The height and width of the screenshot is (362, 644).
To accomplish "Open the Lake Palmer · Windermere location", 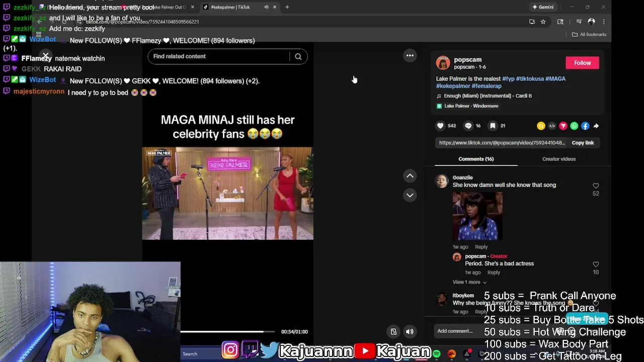I will pyautogui.click(x=467, y=106).
